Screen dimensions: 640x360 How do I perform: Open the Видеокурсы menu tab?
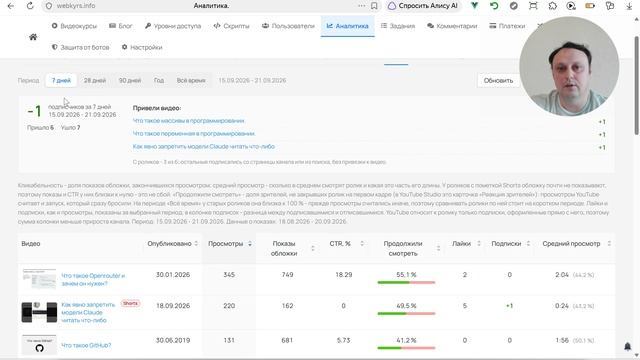coord(74,26)
